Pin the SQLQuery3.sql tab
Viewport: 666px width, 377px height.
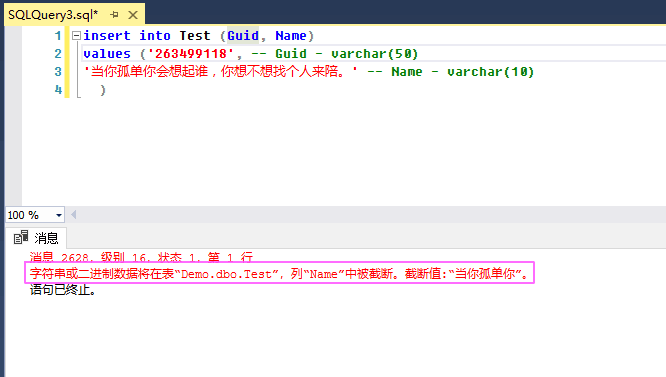pyautogui.click(x=114, y=15)
